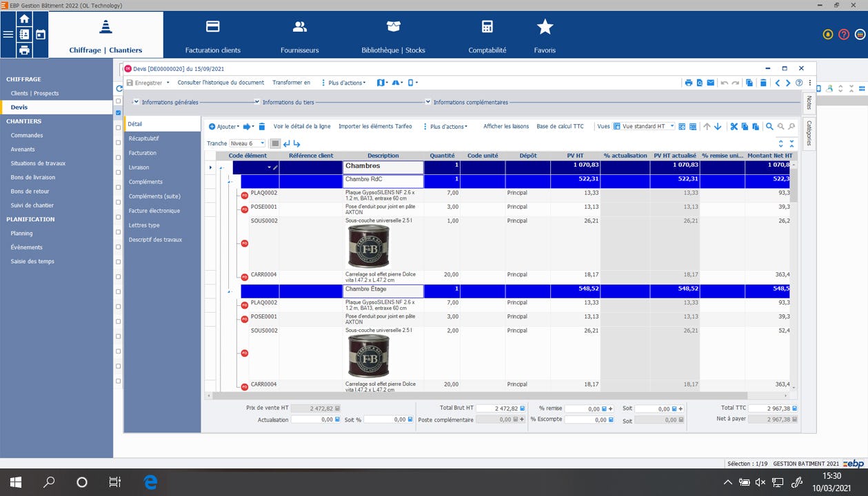Search within the line items
Image resolution: width=868 pixels, height=496 pixels.
click(x=769, y=127)
